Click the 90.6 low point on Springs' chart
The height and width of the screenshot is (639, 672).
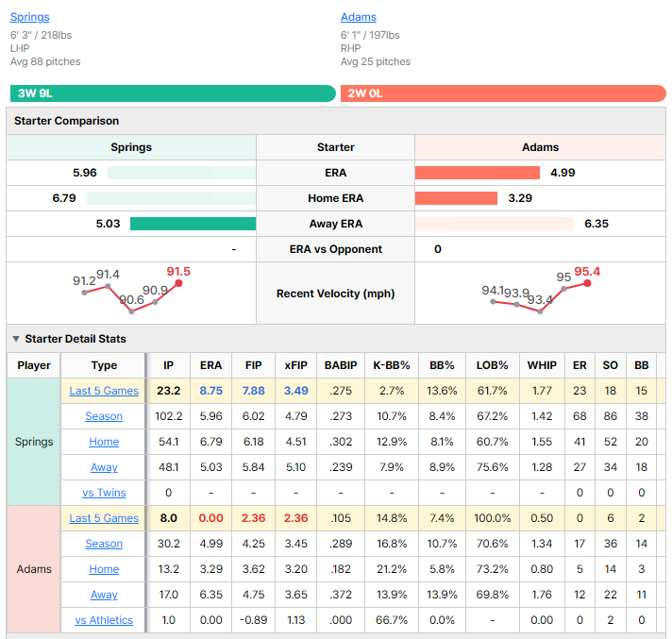point(131,311)
